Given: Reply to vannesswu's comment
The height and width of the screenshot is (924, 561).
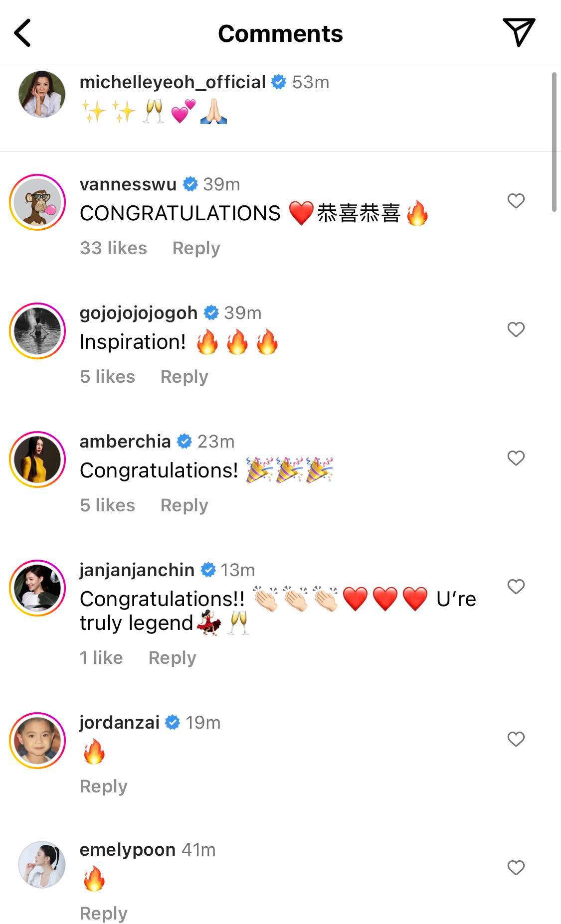Looking at the screenshot, I should (196, 248).
